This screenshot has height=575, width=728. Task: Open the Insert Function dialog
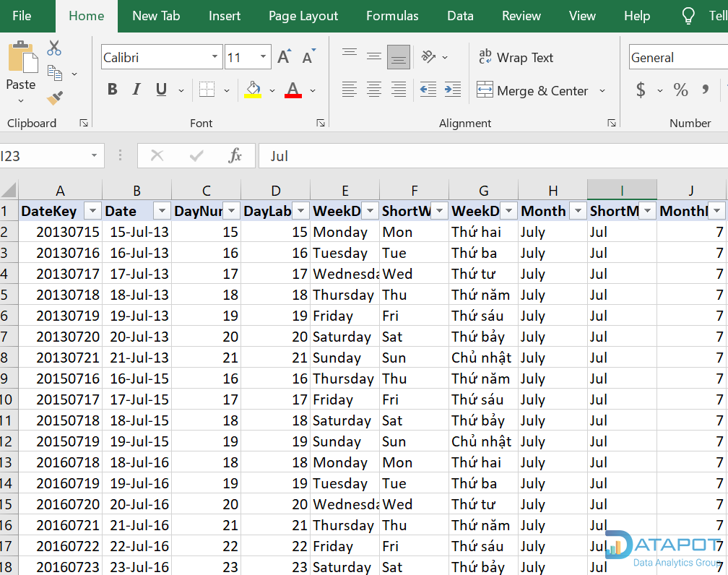(235, 155)
